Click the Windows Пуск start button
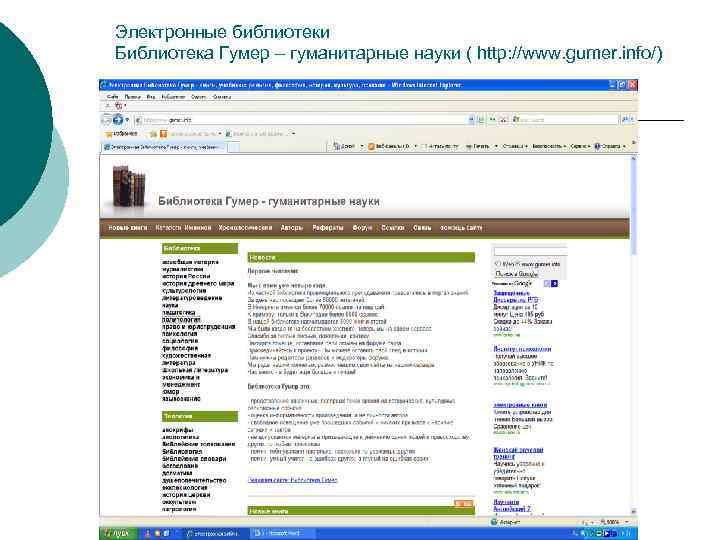The image size is (720, 540). click(x=117, y=534)
